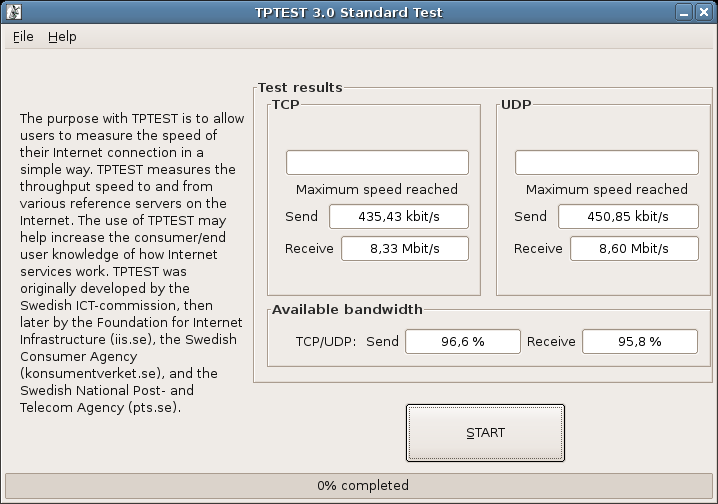Close the TPTEST window

coord(703,12)
